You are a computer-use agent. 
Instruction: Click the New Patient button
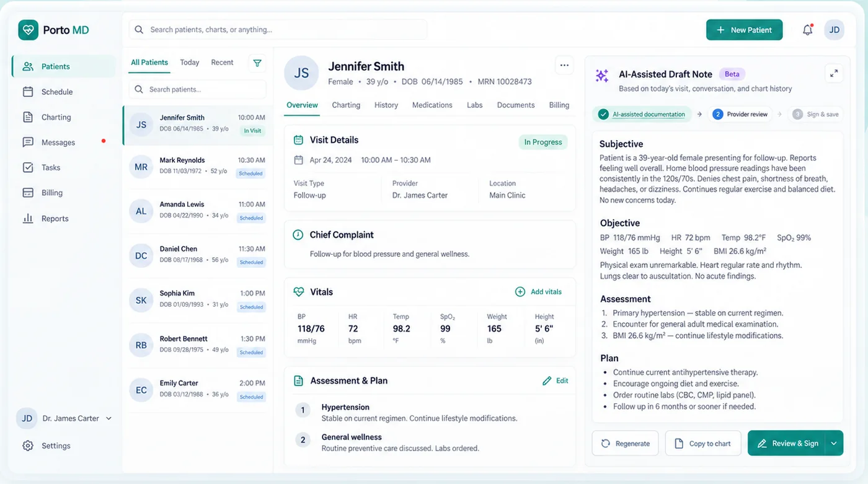(744, 30)
